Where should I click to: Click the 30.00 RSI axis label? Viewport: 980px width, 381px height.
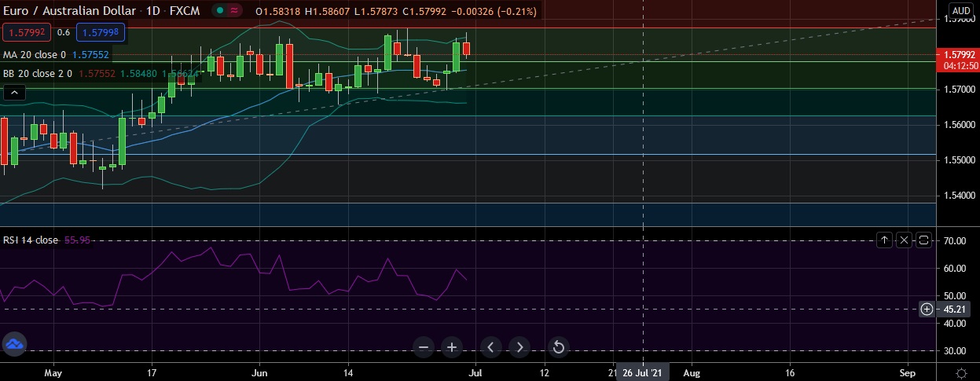pyautogui.click(x=955, y=350)
